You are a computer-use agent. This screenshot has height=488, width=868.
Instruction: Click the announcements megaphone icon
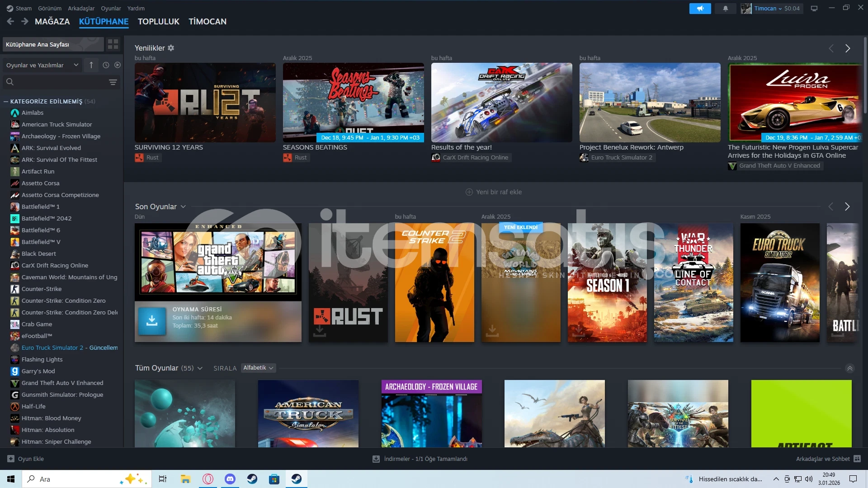coord(700,9)
